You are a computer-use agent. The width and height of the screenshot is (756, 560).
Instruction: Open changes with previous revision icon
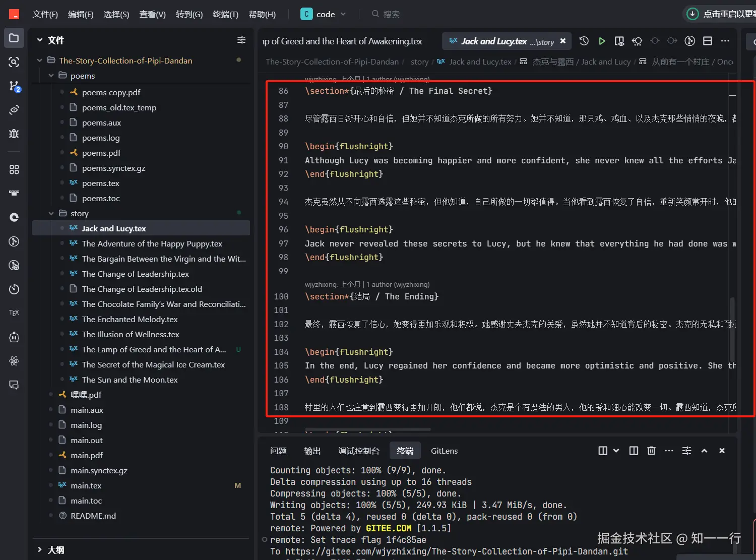637,41
